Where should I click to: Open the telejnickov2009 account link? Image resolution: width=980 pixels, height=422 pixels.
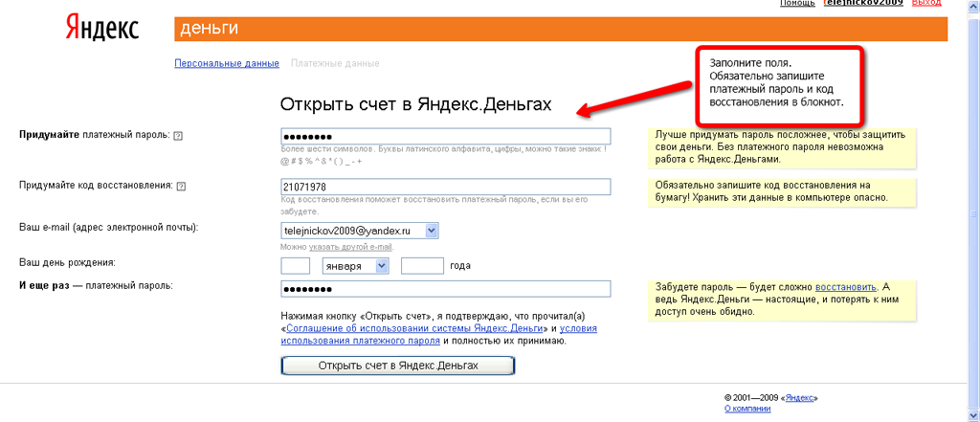click(x=862, y=3)
